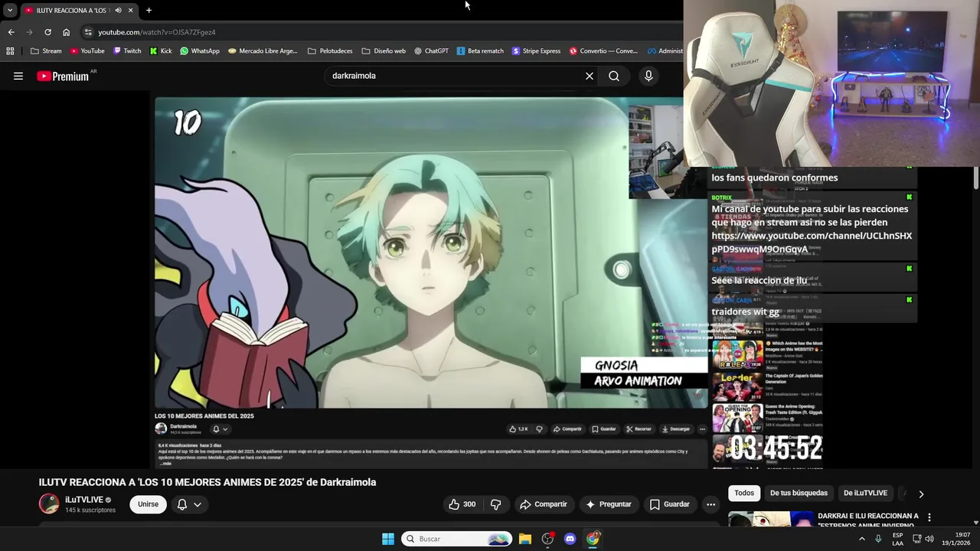Viewport: 980px width, 551px height.
Task: Join channel with Unirse button
Action: pos(148,504)
